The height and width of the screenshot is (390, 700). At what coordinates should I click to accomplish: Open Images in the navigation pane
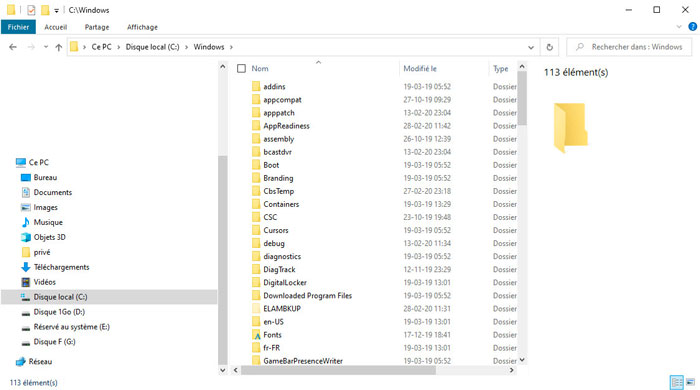[46, 207]
